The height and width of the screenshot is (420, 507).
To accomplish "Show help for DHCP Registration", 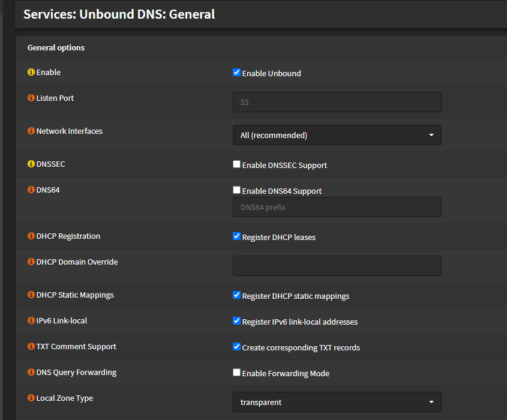I will [31, 236].
